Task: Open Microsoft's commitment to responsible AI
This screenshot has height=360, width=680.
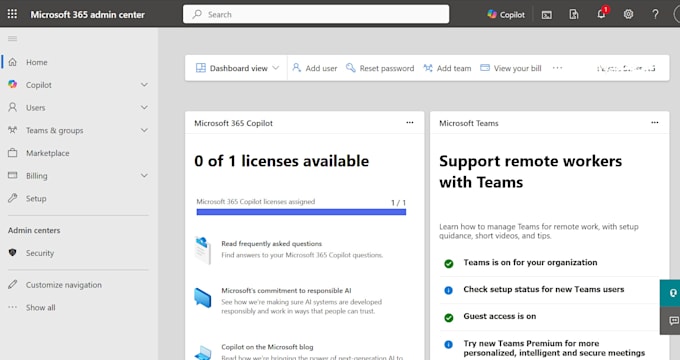Action: point(286,291)
